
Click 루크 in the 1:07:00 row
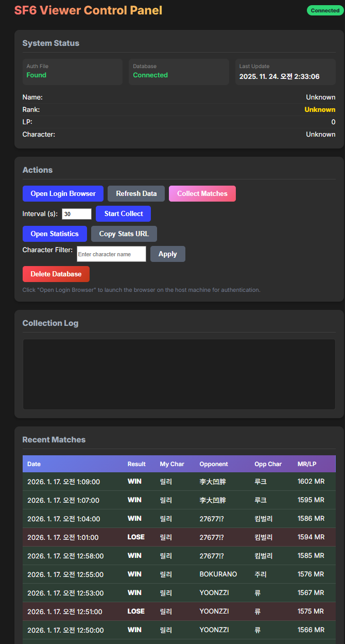tap(261, 500)
